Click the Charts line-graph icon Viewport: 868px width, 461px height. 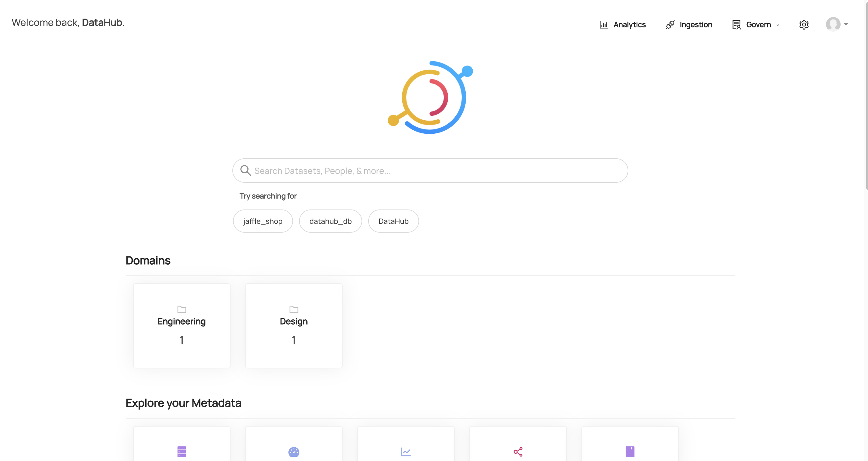tap(406, 451)
